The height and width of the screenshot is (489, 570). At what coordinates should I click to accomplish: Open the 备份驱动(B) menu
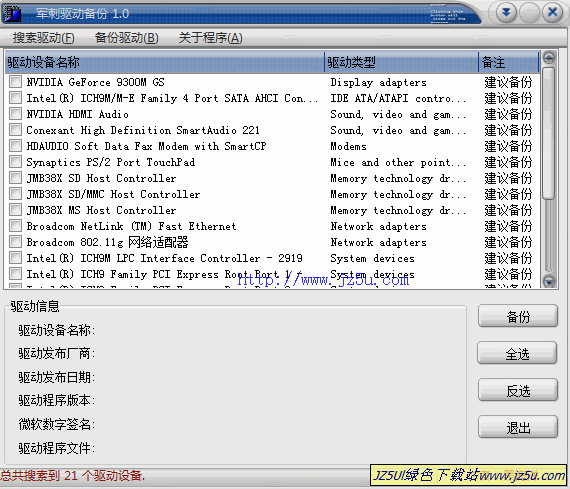click(127, 38)
